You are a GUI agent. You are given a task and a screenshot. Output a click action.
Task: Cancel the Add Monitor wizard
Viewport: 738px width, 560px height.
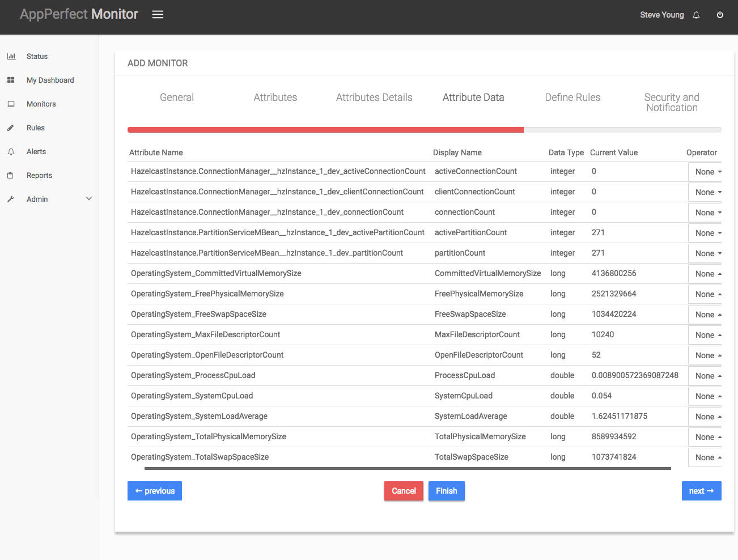pyautogui.click(x=404, y=491)
